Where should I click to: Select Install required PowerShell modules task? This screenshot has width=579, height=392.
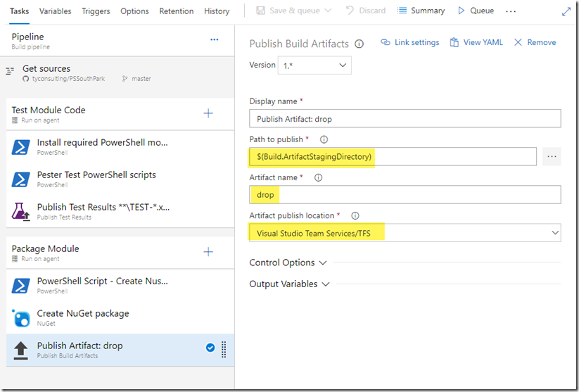pos(120,146)
